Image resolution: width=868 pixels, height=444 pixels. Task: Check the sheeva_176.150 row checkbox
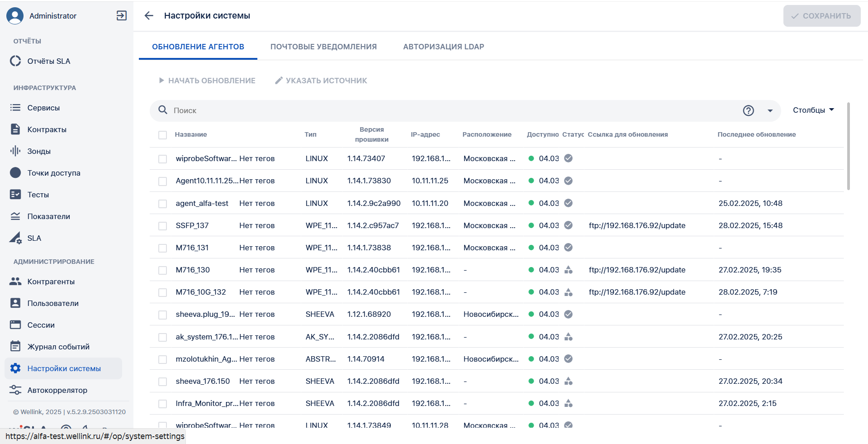tap(163, 382)
